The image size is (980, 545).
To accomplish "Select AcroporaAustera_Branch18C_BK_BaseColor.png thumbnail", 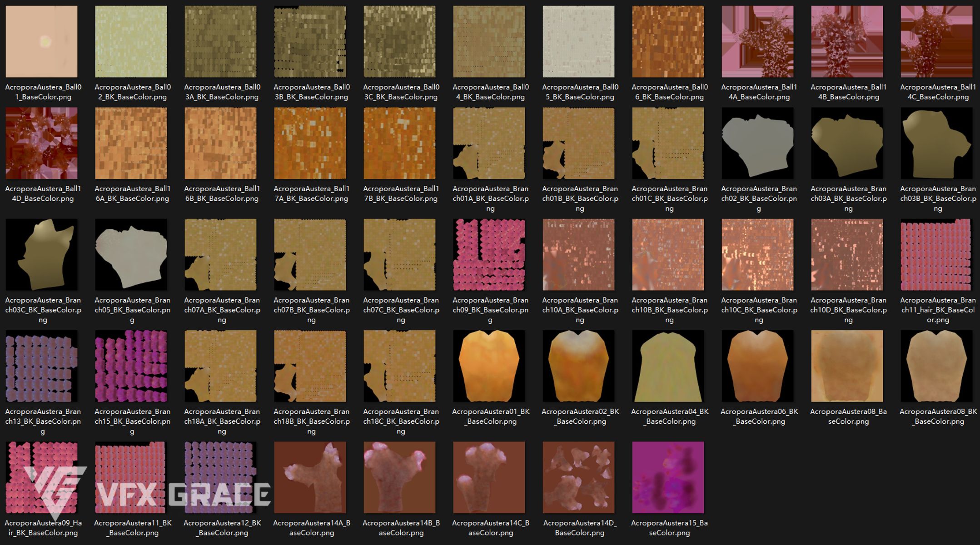I will point(399,366).
